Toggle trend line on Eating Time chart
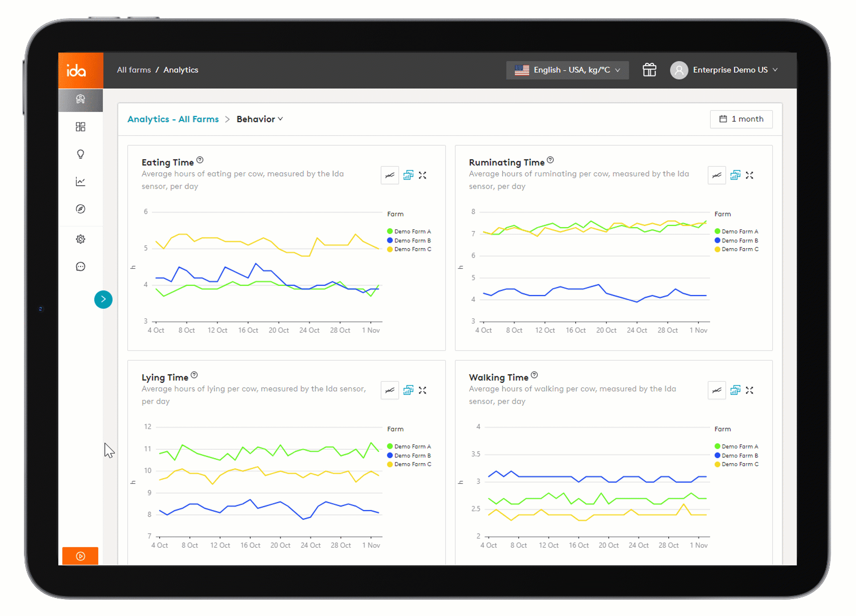856x616 pixels. tap(389, 175)
